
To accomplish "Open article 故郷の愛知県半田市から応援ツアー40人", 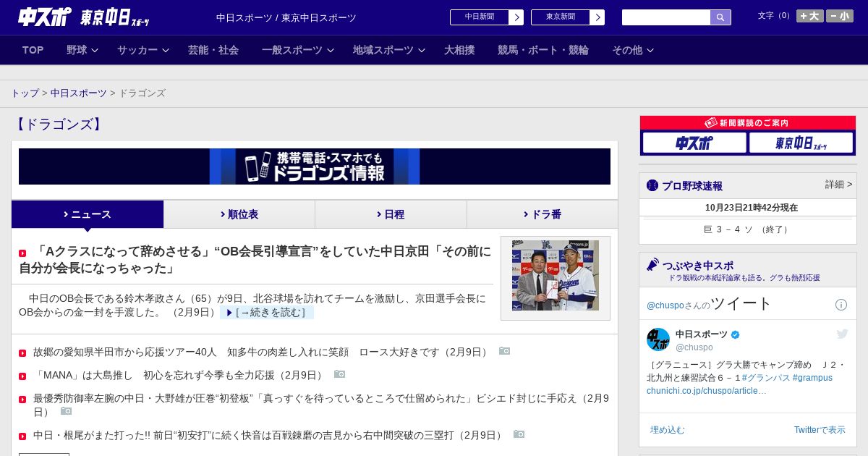I will point(262,352).
